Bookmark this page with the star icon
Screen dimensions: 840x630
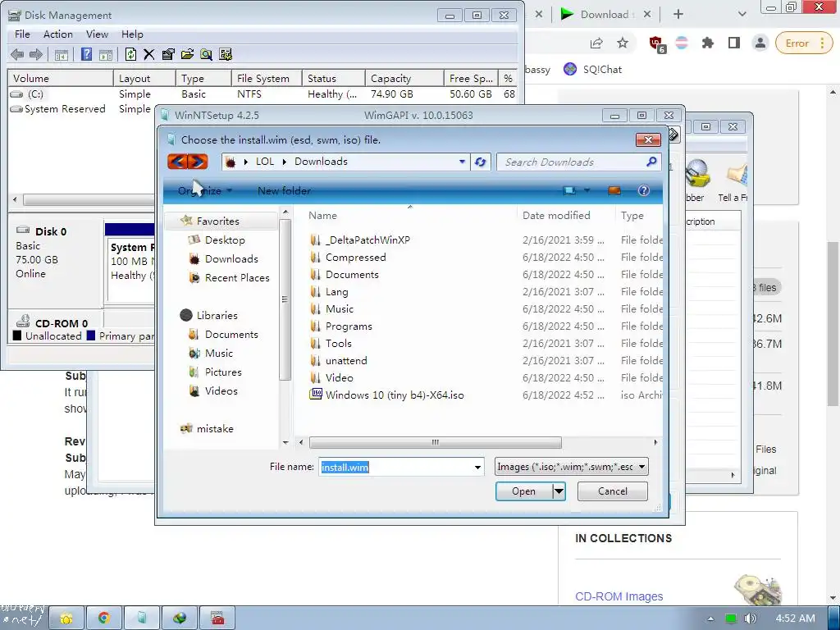pos(623,43)
